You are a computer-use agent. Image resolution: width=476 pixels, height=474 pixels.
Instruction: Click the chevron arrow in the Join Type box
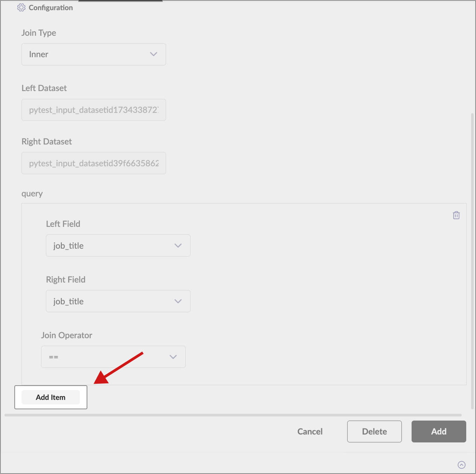click(153, 54)
